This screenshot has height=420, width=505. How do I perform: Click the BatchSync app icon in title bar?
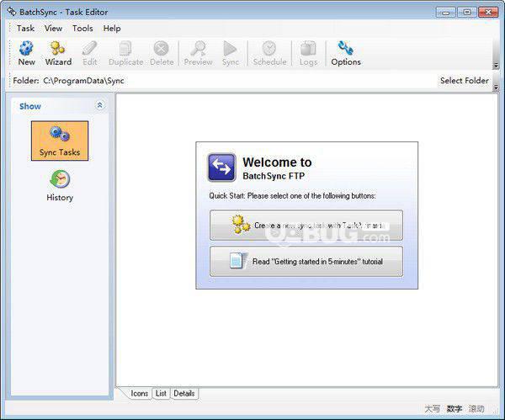point(12,12)
